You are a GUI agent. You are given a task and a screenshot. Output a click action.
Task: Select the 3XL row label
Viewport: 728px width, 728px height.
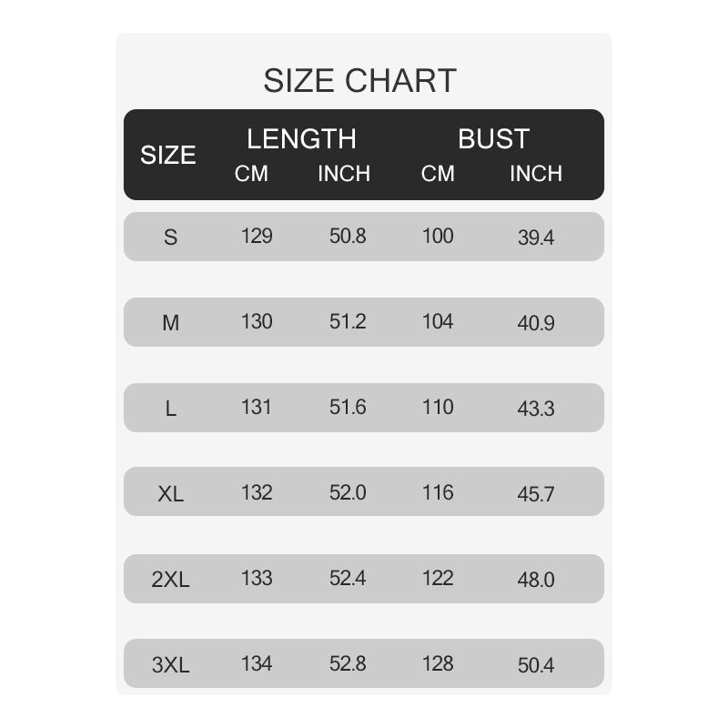[170, 665]
